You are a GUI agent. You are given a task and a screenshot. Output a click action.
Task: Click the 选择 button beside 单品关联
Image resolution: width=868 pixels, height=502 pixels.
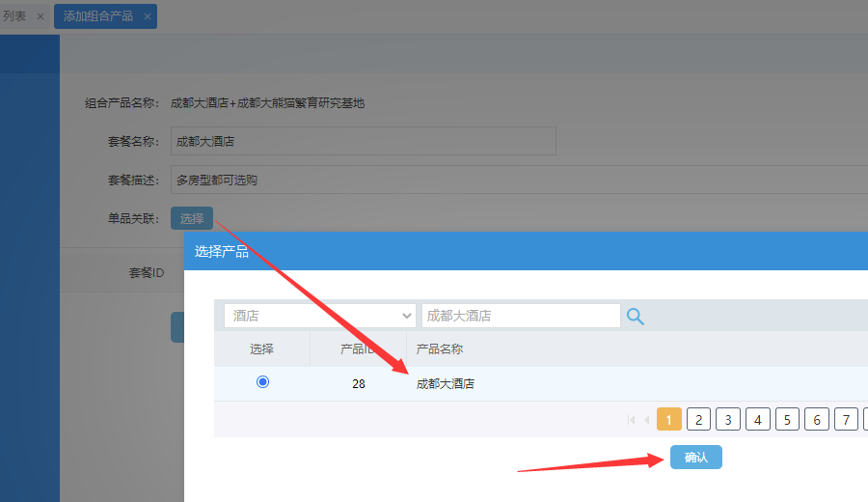click(192, 219)
